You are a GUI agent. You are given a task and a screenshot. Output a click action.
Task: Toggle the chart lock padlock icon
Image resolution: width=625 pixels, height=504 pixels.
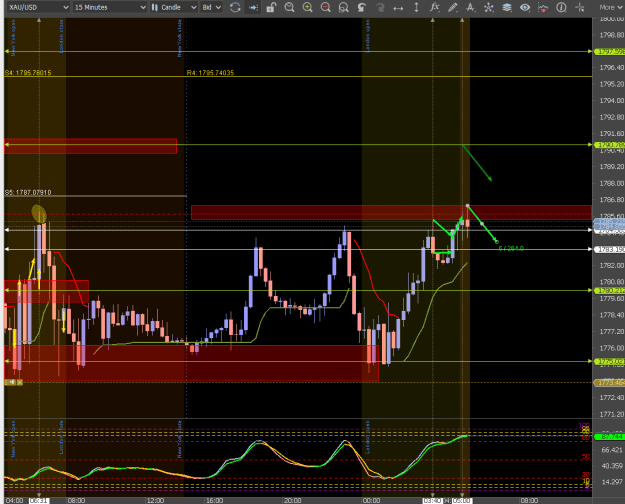[x=271, y=7]
